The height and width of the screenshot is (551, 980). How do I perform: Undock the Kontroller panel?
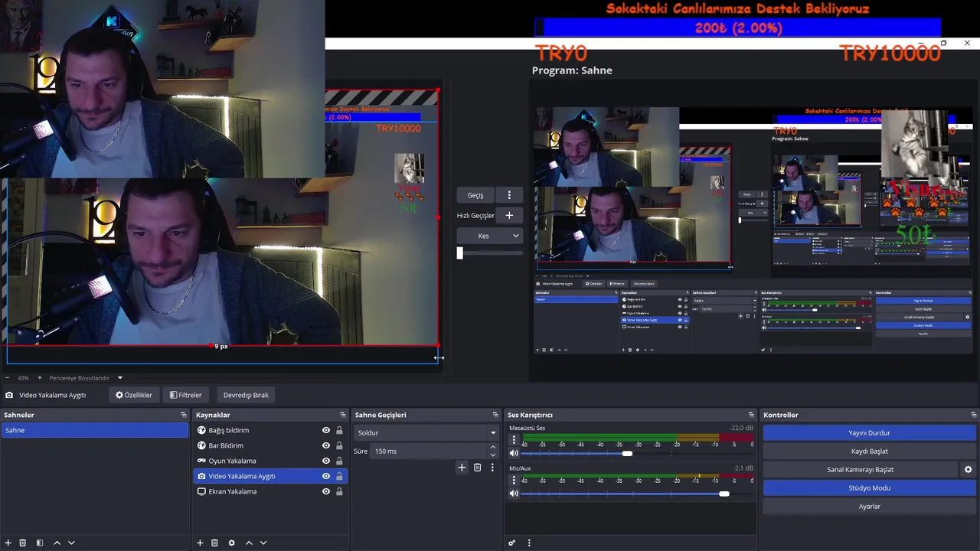(x=973, y=415)
